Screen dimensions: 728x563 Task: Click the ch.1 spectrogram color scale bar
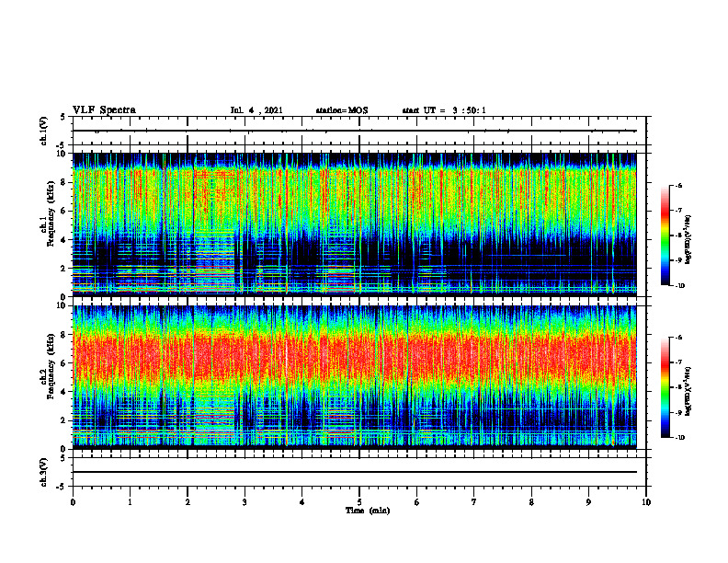coord(665,236)
